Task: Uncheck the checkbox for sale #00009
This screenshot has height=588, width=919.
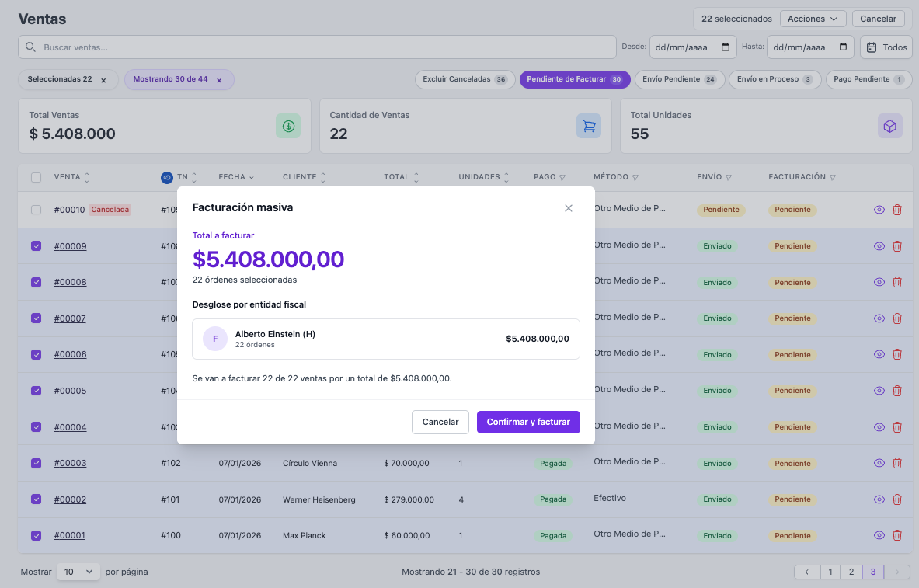Action: tap(36, 245)
